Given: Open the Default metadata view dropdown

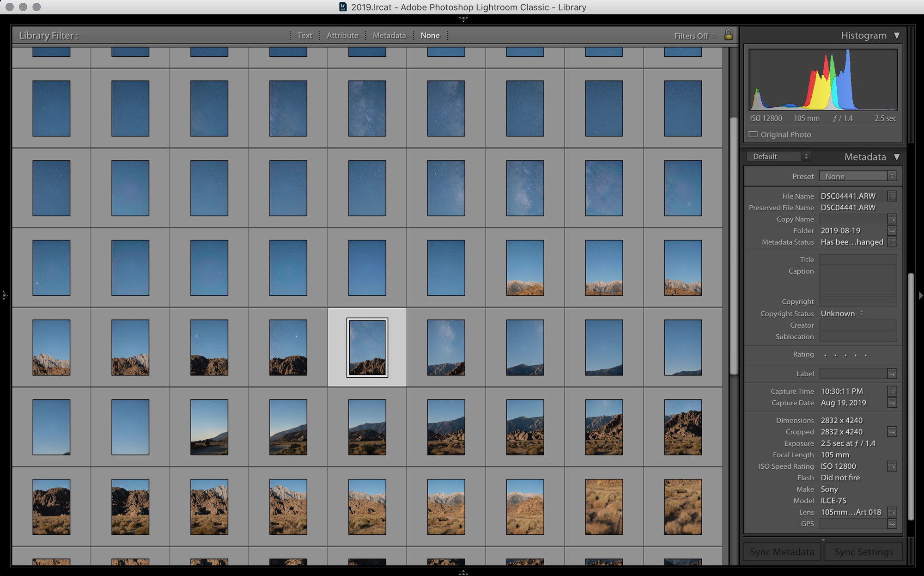Looking at the screenshot, I should [x=778, y=156].
